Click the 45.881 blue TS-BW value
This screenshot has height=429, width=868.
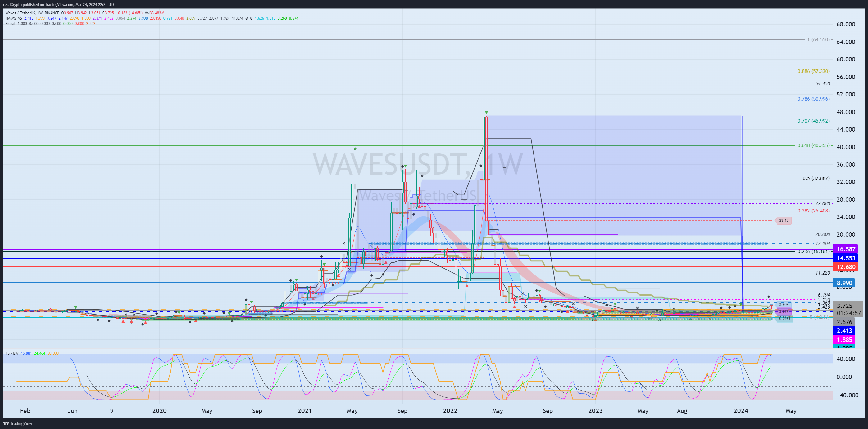point(26,353)
